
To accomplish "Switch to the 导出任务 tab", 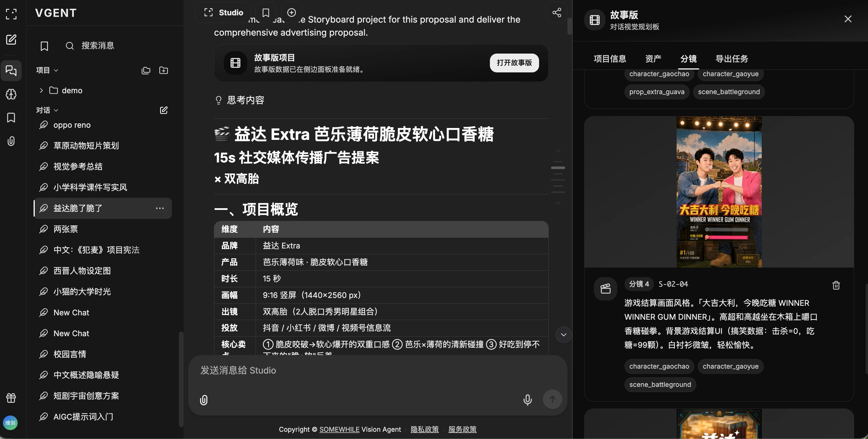I will [732, 58].
